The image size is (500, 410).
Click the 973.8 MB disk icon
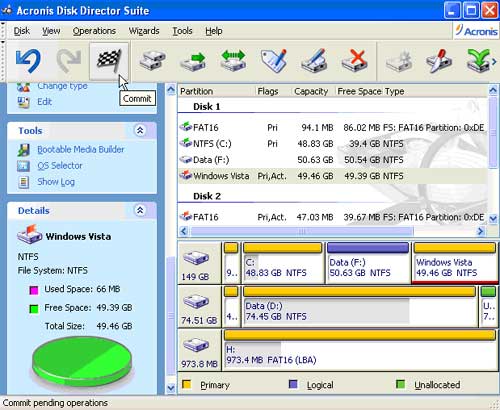click(x=196, y=345)
